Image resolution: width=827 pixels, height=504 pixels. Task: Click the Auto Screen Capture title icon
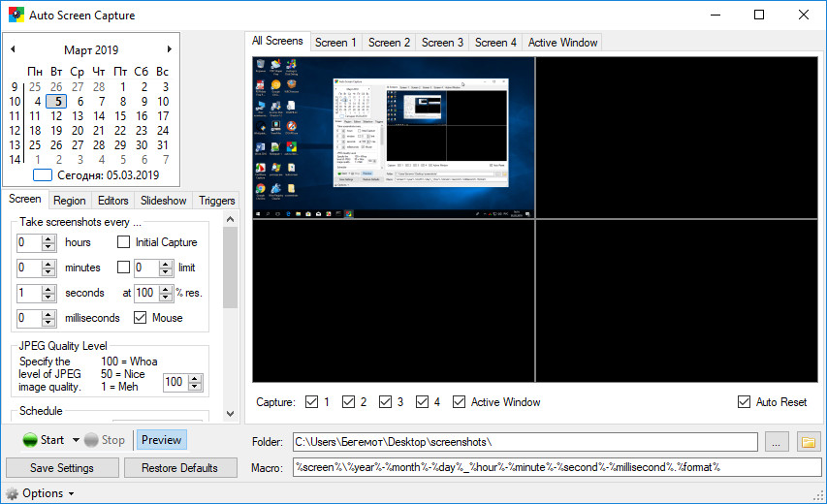point(16,15)
